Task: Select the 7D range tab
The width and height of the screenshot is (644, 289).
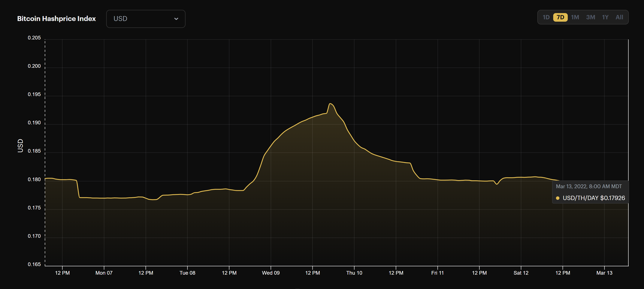Action: pyautogui.click(x=560, y=17)
